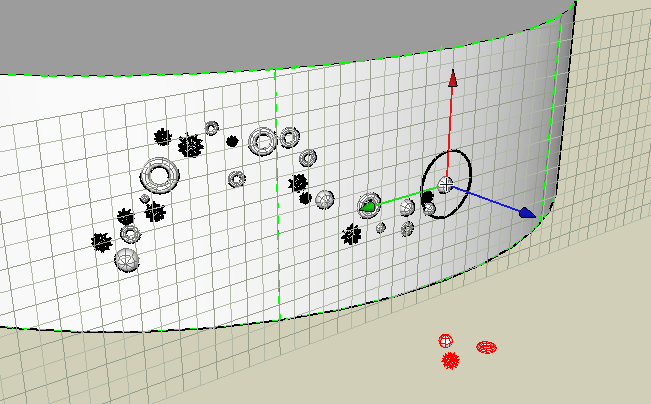Select the red wireframe sphere
The width and height of the screenshot is (651, 404).
coord(445,341)
